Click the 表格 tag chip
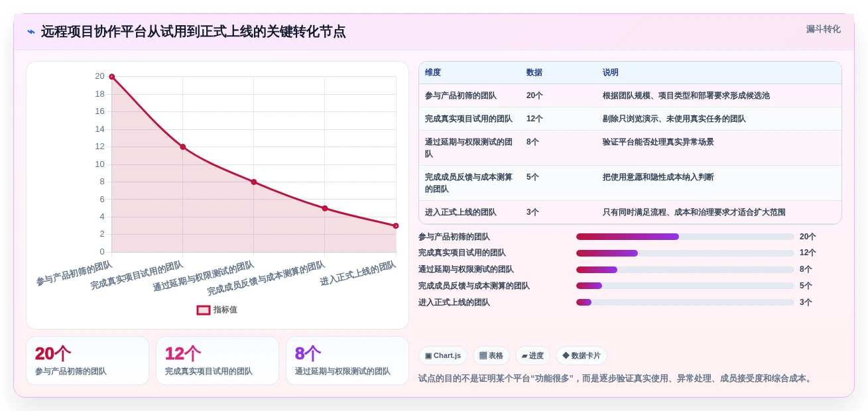The image size is (868, 411). [x=491, y=355]
